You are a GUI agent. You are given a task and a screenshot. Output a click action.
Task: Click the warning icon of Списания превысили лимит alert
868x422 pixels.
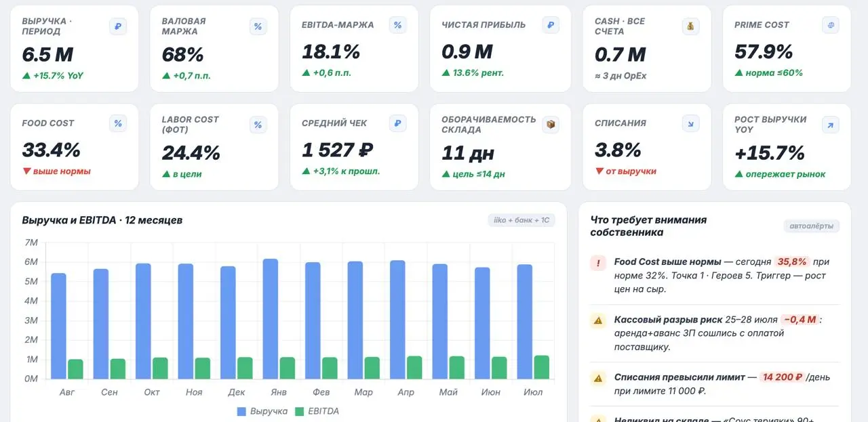coord(598,378)
